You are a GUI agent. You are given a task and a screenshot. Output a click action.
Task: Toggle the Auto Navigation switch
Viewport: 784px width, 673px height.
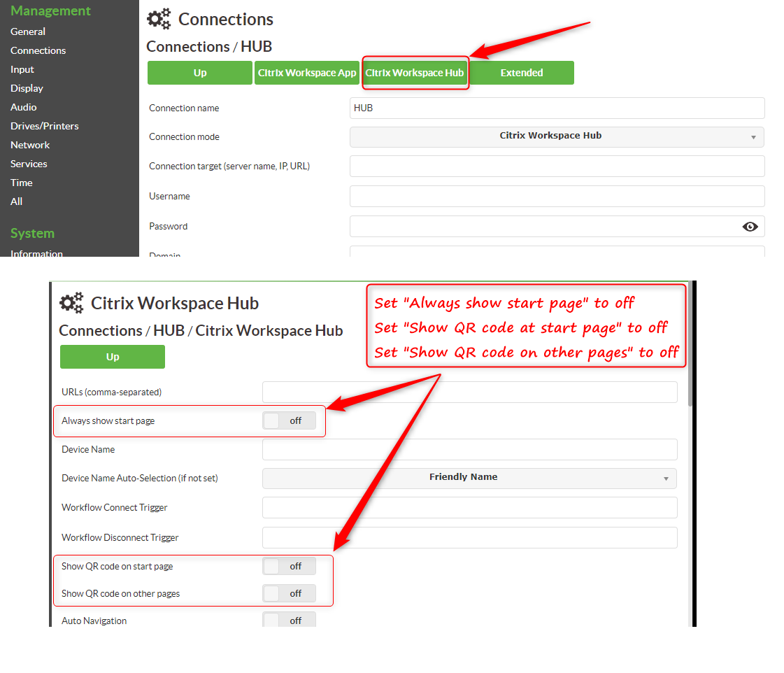tap(289, 620)
